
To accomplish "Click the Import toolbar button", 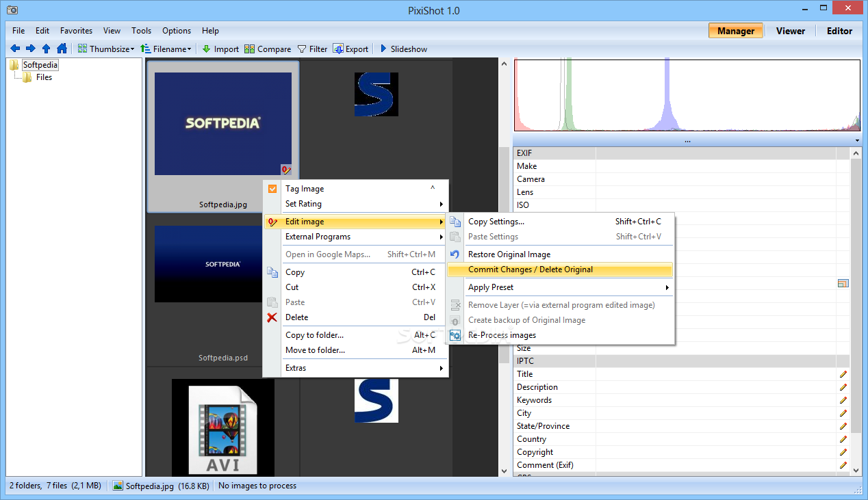I will (220, 49).
